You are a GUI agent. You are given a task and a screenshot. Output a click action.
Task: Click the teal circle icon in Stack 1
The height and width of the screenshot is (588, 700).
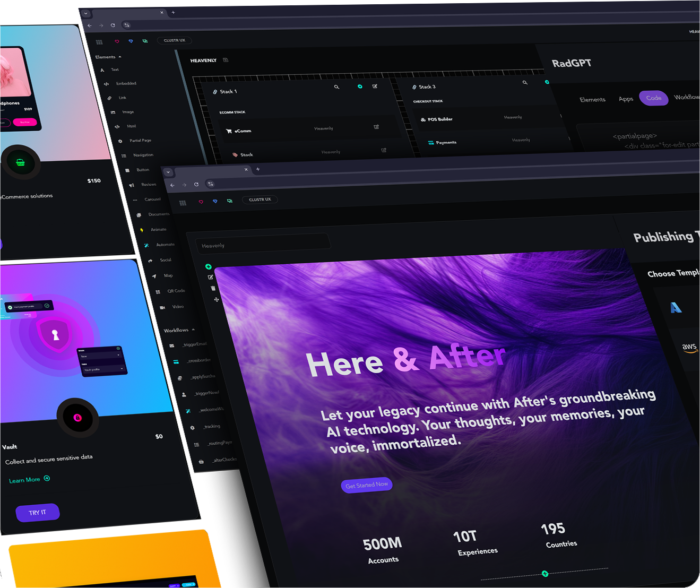click(x=360, y=86)
